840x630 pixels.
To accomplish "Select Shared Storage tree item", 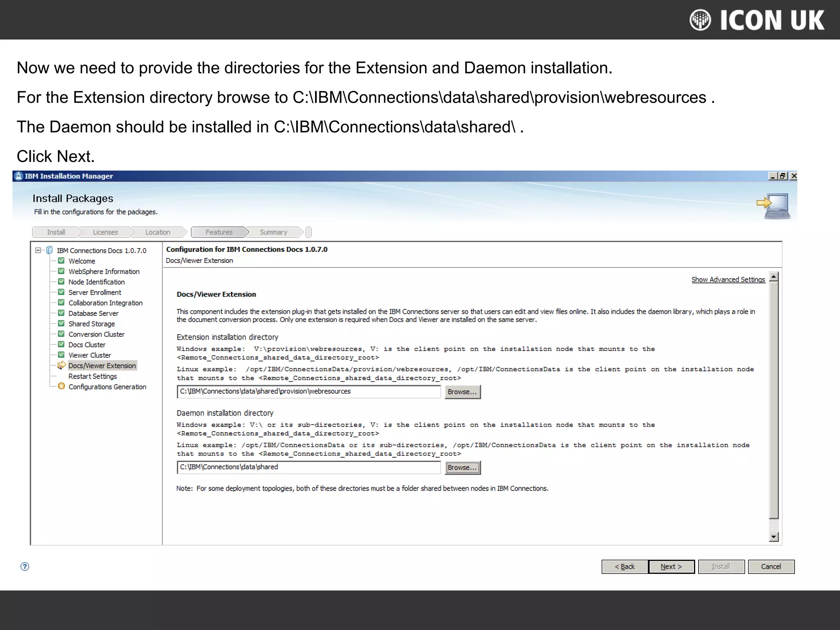I will click(91, 324).
